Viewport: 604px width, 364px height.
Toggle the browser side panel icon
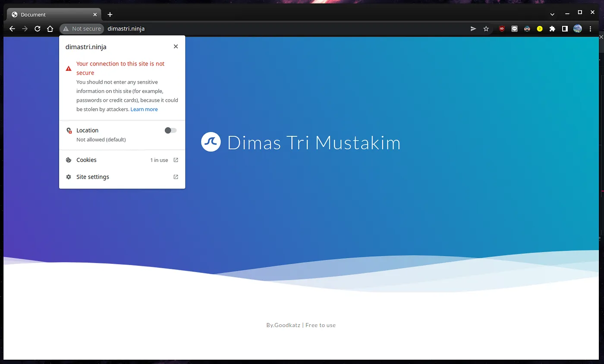565,29
